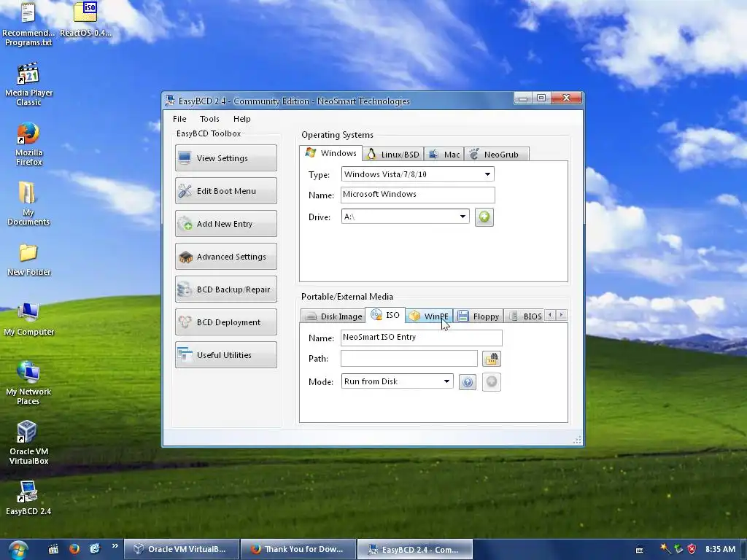Open Useful Utilities page
The width and height of the screenshot is (747, 560).
pos(226,355)
